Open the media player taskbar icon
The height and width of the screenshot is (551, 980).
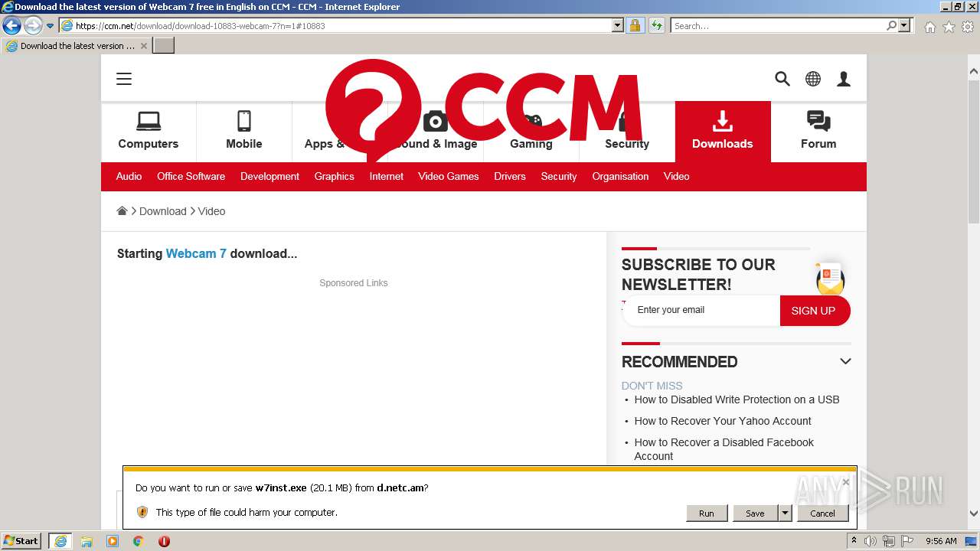tap(113, 541)
